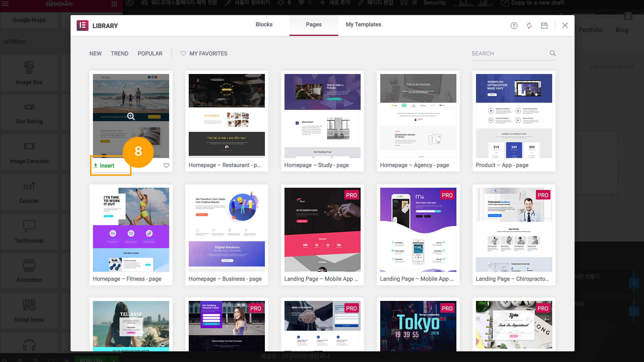
Task: Favorite the first template with heart icon
Action: (x=166, y=166)
